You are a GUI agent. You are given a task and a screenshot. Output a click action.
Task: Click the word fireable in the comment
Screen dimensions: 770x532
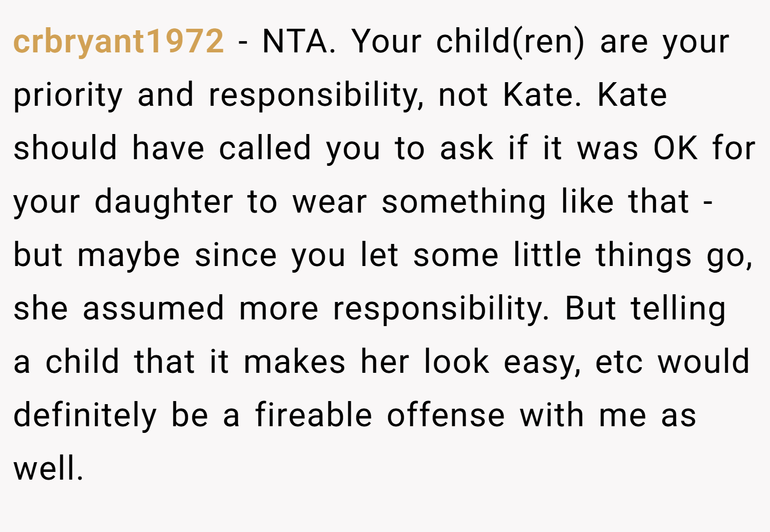314,415
